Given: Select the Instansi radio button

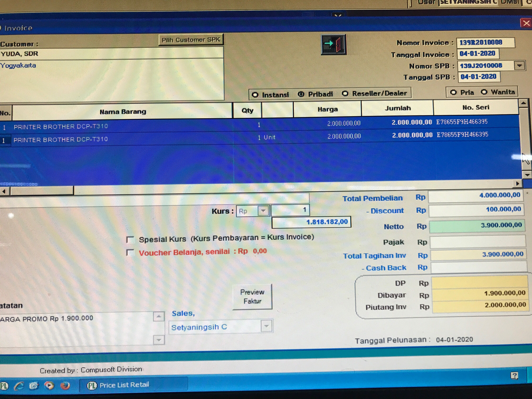Looking at the screenshot, I should click(x=255, y=95).
